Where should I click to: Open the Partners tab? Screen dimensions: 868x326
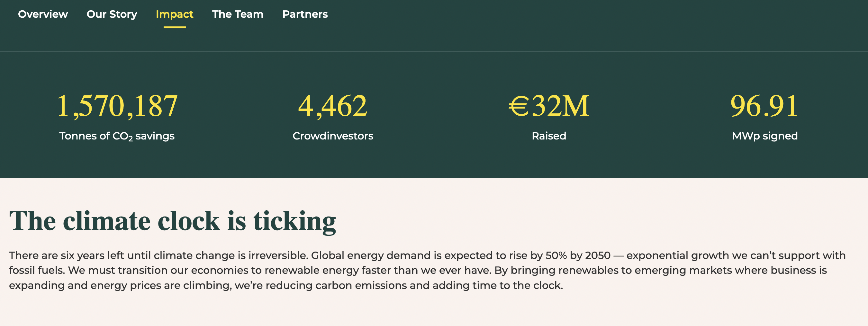coord(305,14)
